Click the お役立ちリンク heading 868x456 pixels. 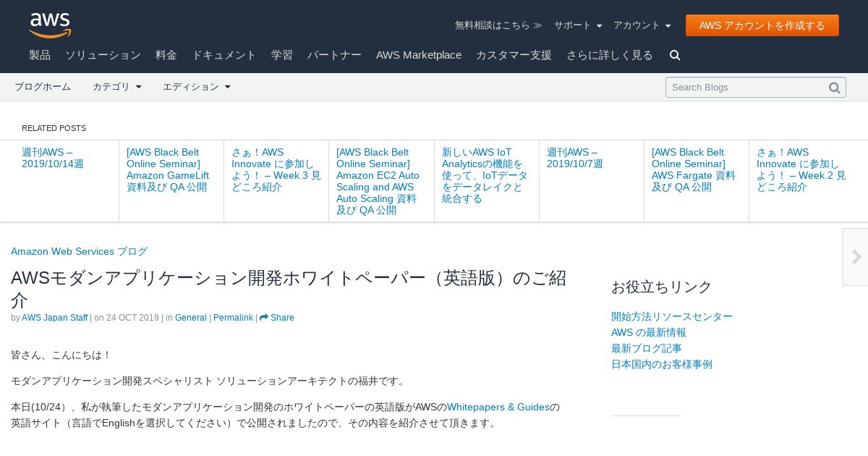coord(662,287)
